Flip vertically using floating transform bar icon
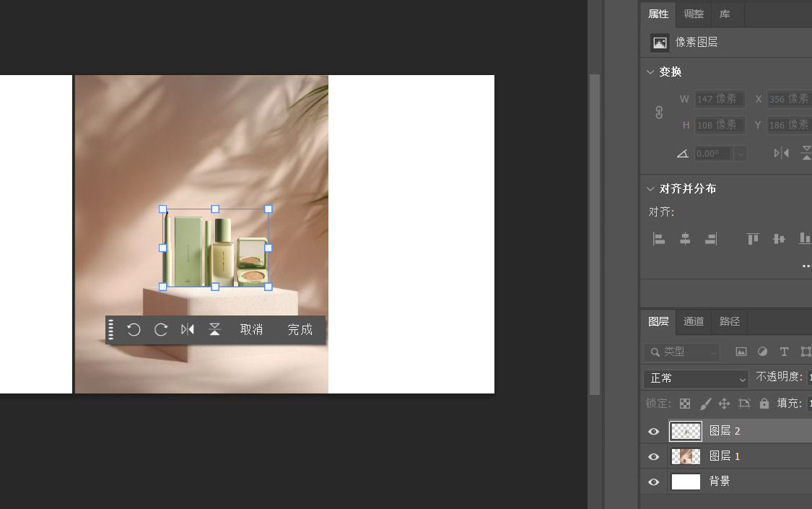This screenshot has height=509, width=812. click(214, 330)
